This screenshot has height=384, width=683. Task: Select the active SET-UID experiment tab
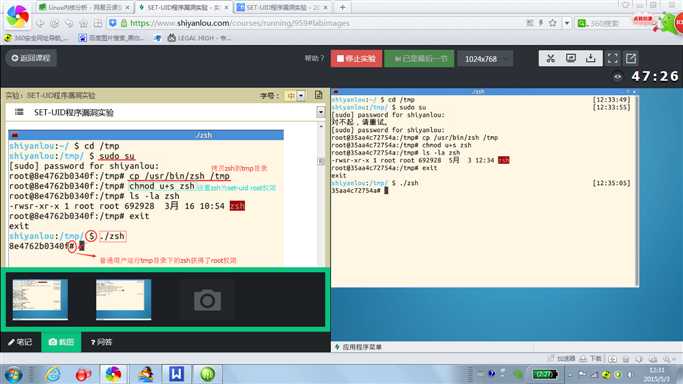(x=184, y=7)
